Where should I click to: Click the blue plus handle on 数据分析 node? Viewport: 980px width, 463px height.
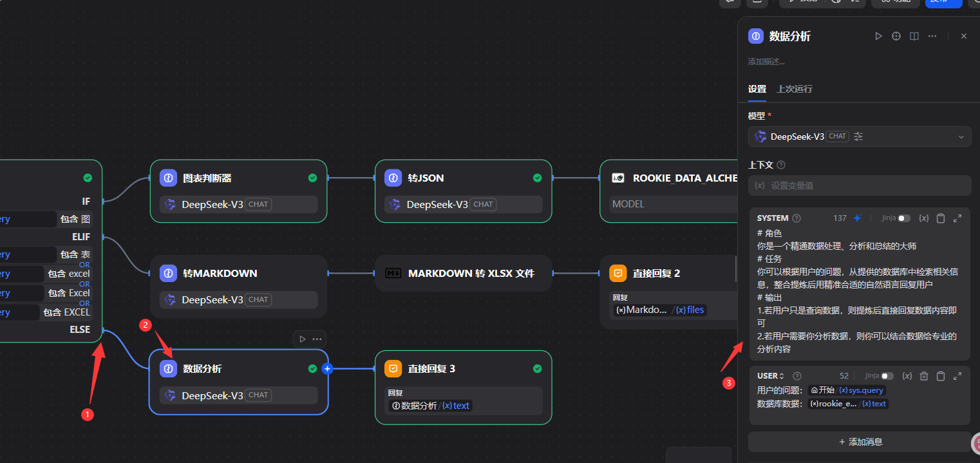327,369
